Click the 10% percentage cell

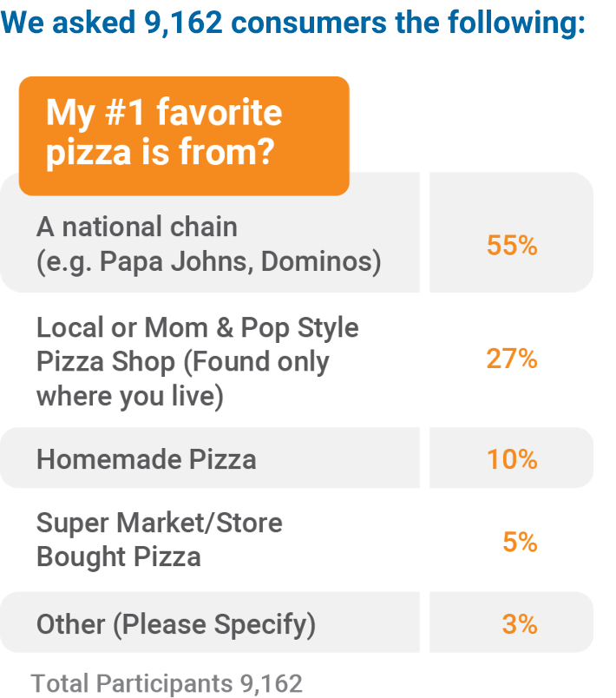(512, 458)
